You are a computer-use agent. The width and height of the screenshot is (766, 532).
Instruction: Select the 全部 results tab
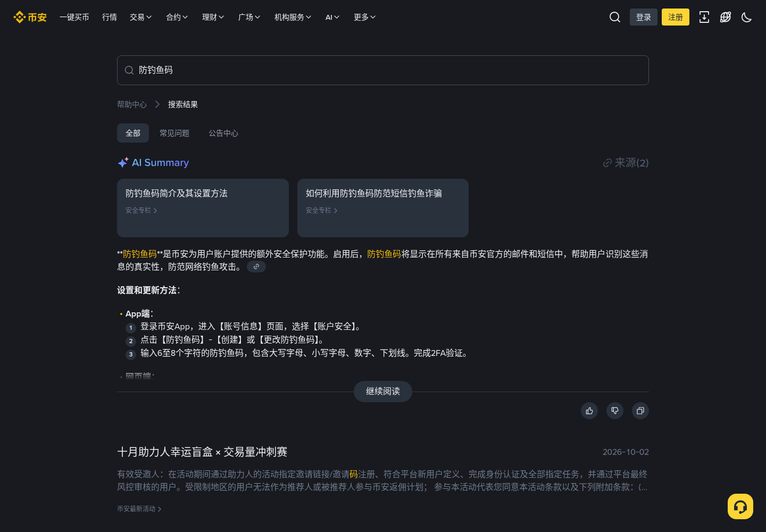pyautogui.click(x=133, y=133)
